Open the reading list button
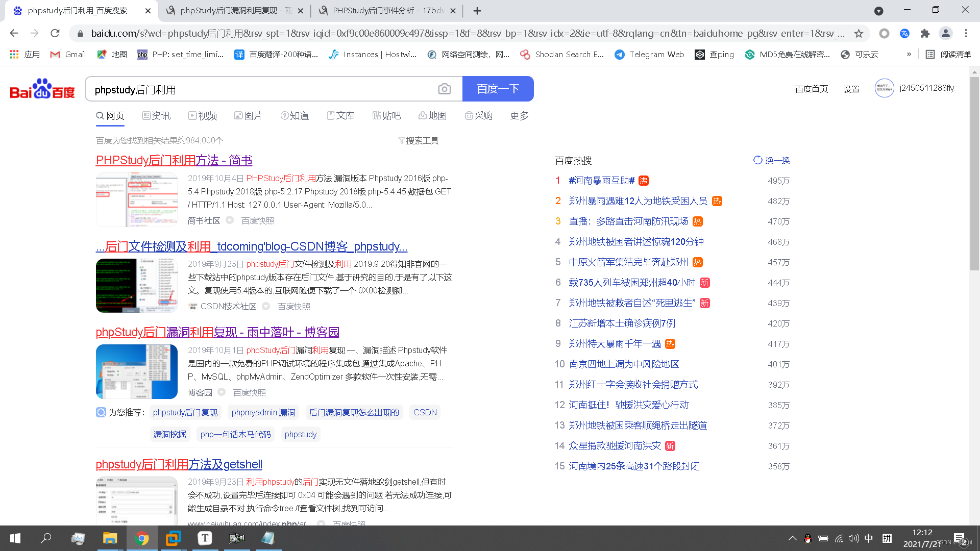This screenshot has width=980, height=551. click(x=948, y=54)
